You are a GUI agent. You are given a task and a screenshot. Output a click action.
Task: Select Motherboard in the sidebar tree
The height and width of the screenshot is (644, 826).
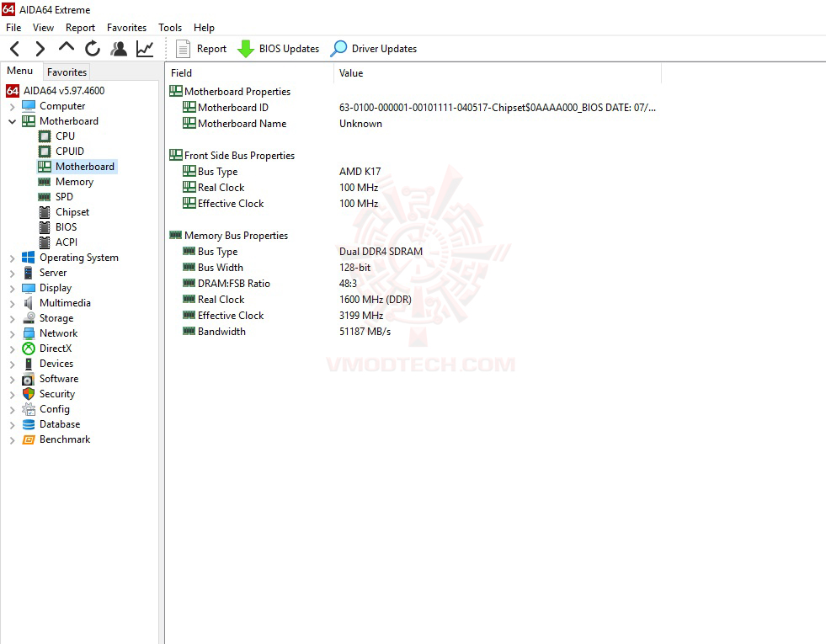click(x=84, y=166)
